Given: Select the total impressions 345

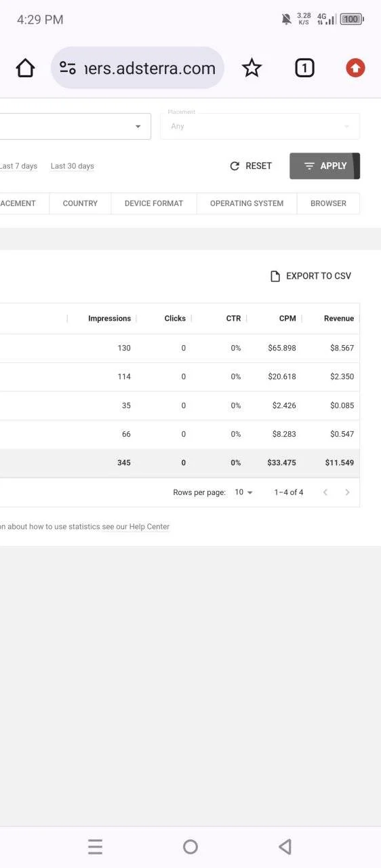Looking at the screenshot, I should click(x=124, y=462).
